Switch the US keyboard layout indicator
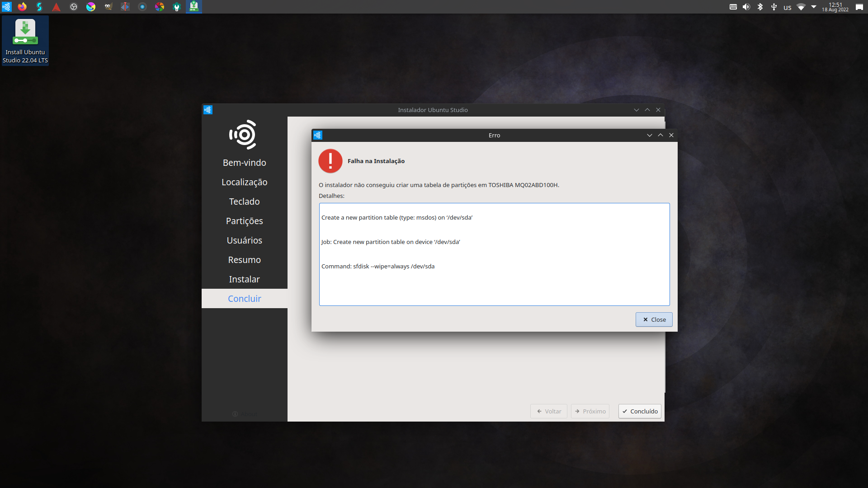The height and width of the screenshot is (488, 868). pyautogui.click(x=788, y=7)
